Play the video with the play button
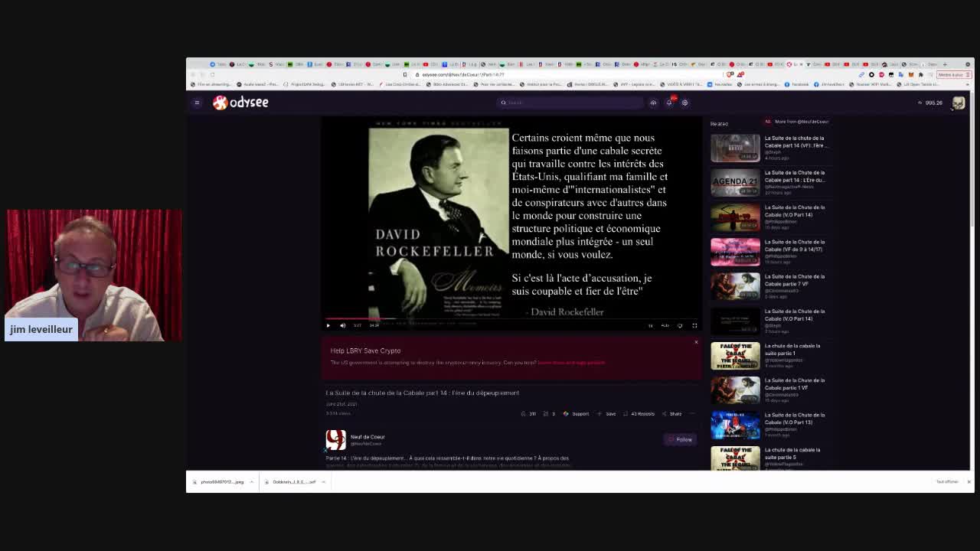 pos(328,325)
